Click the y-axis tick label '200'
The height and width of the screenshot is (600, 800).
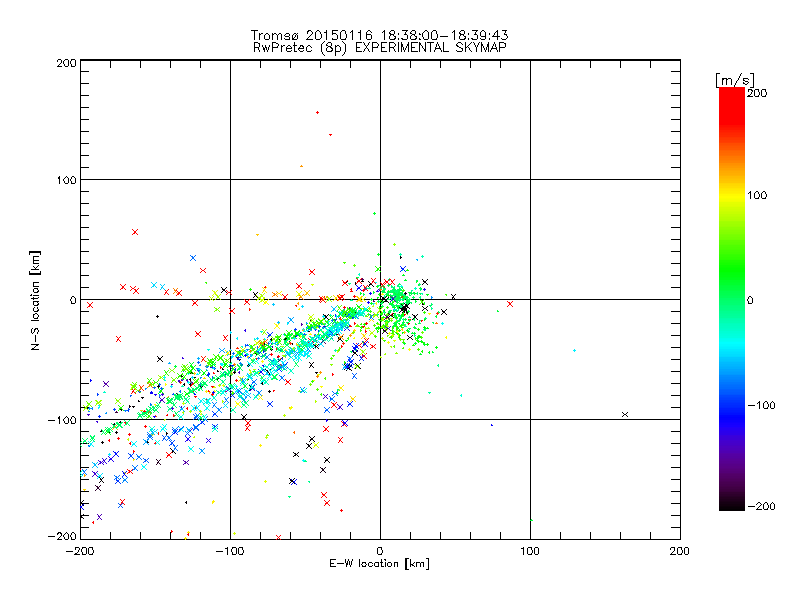(x=66, y=63)
